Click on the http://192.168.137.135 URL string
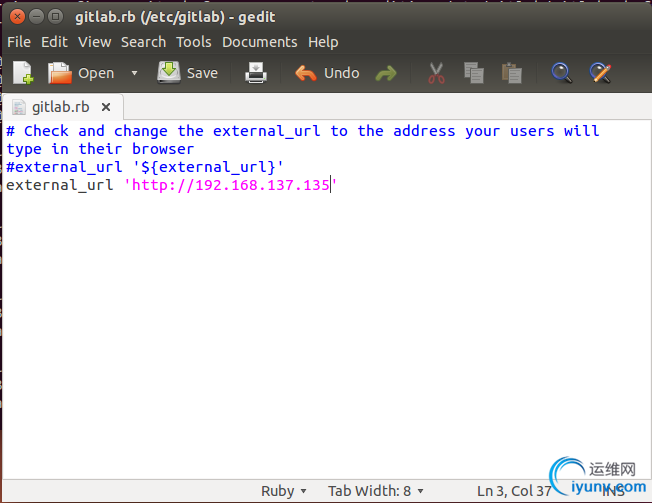This screenshot has width=652, height=503. click(230, 185)
